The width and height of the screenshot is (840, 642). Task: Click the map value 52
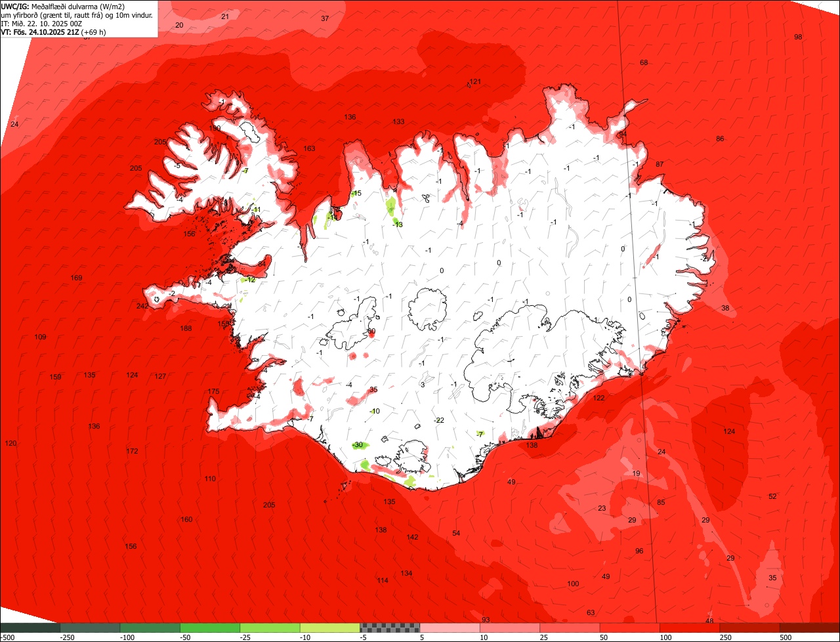coord(772,496)
